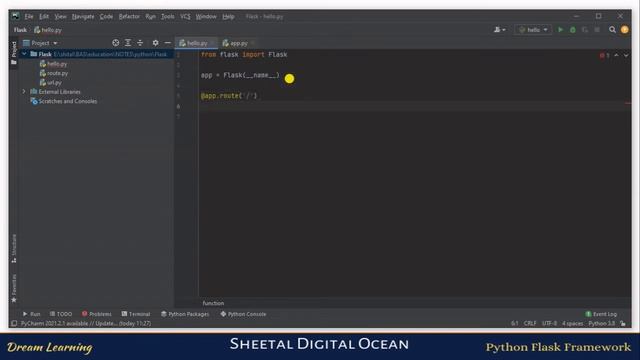
Task: Toggle the Structure side tool window
Action: tap(14, 248)
